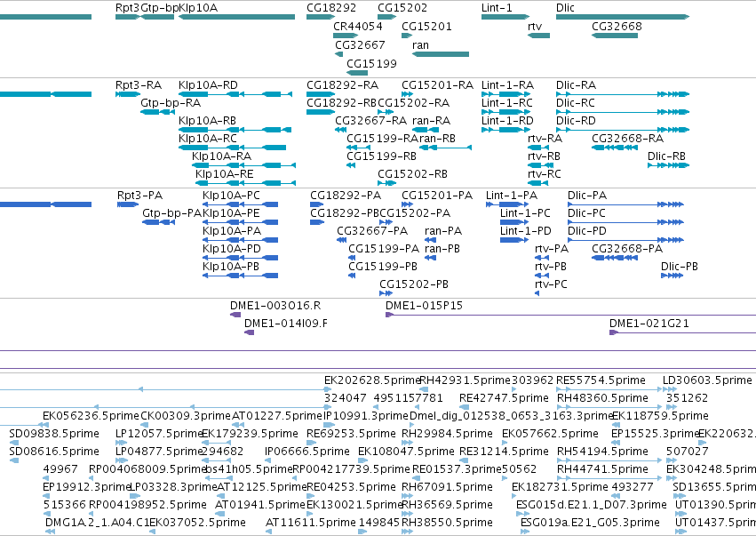Select transcript CG15199-RB

click(351, 165)
